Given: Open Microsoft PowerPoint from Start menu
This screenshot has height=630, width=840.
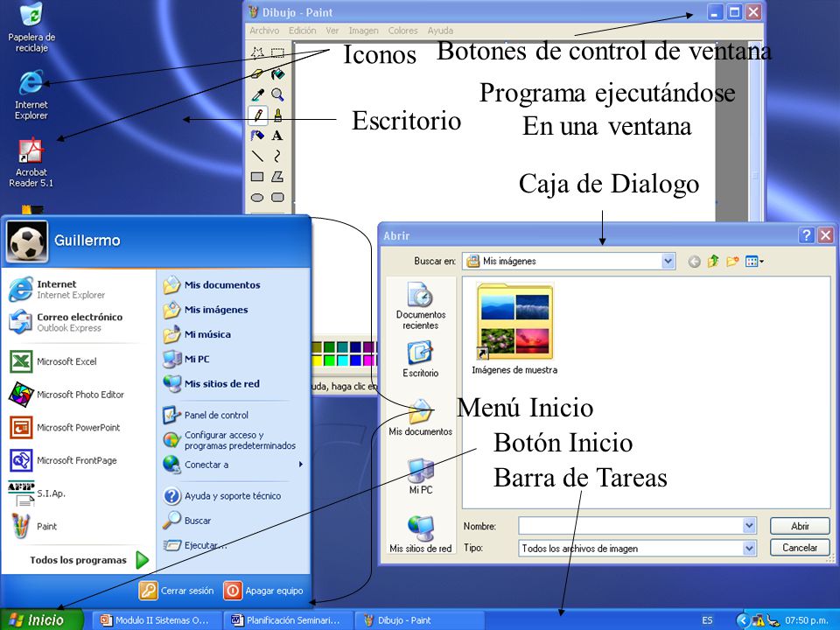Looking at the screenshot, I should coord(64,428).
